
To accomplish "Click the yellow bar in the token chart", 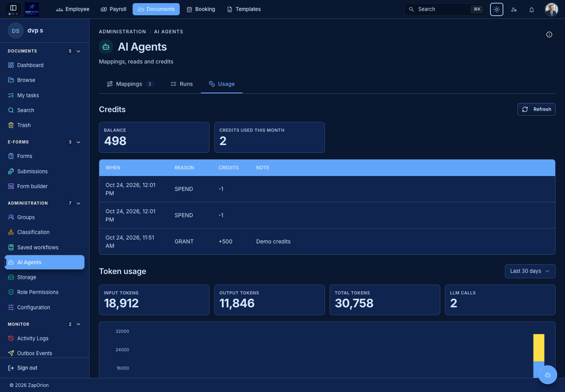I will (x=539, y=348).
